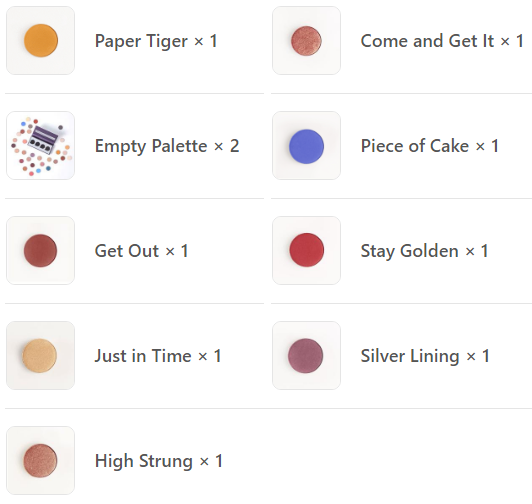The image size is (532, 504).
Task: Click the Just in Time gold swatch
Action: point(40,355)
